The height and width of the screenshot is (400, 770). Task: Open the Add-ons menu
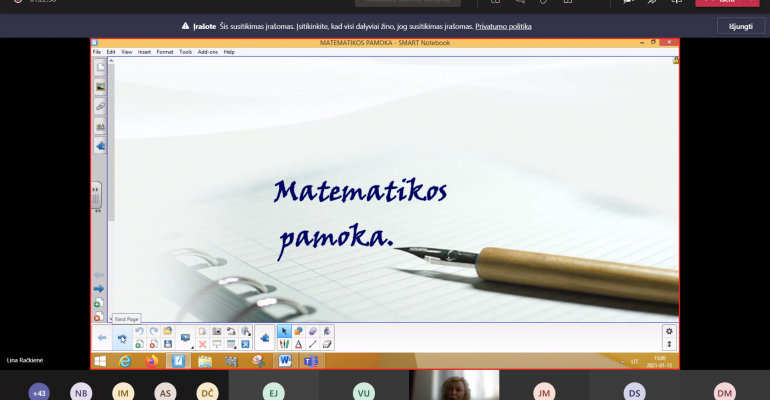click(x=208, y=52)
